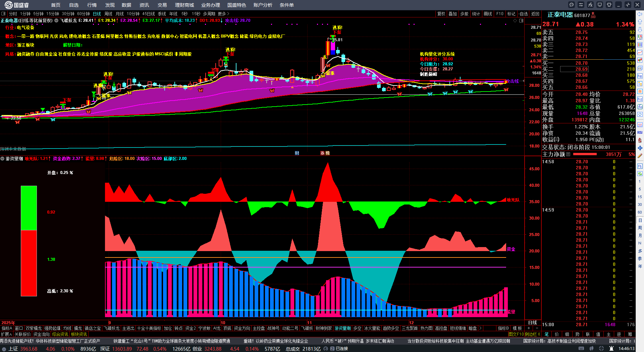The image size is (644, 352).
Task: Click the left arrow in right sidebar
Action: point(640,14)
